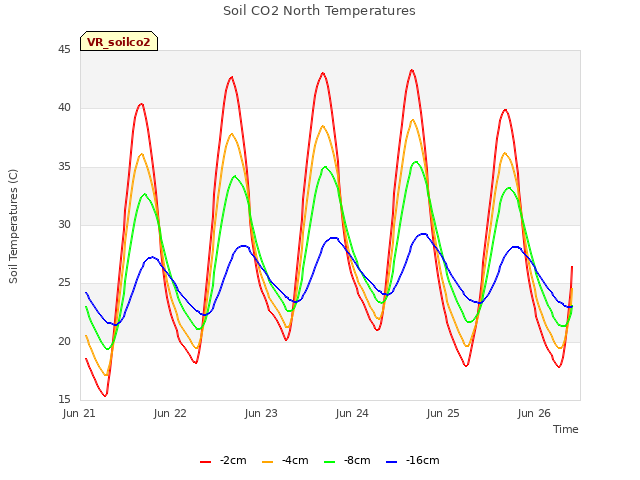Click the red -2cm legend swatch
This screenshot has width=640, height=480.
point(205,462)
